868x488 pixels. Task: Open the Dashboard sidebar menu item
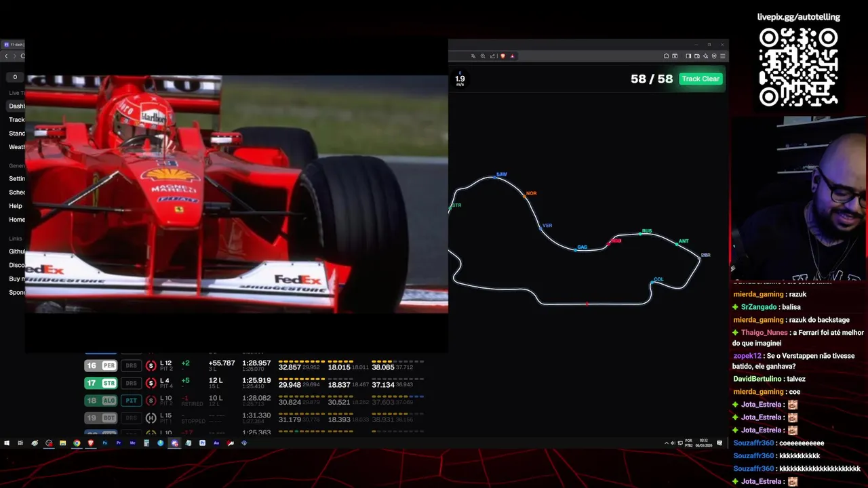pos(17,106)
